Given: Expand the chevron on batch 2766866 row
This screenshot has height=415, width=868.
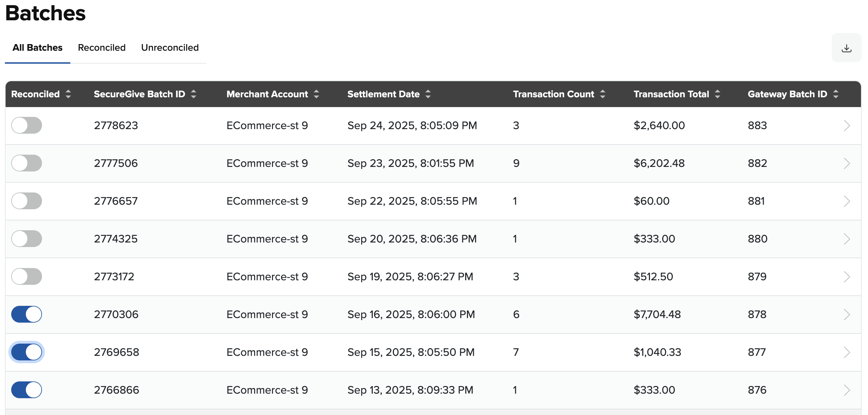Looking at the screenshot, I should (x=847, y=390).
